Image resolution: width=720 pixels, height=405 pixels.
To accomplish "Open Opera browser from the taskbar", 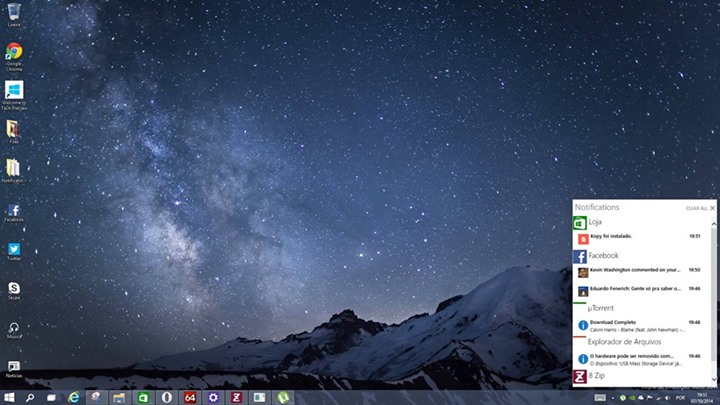I will pyautogui.click(x=166, y=397).
